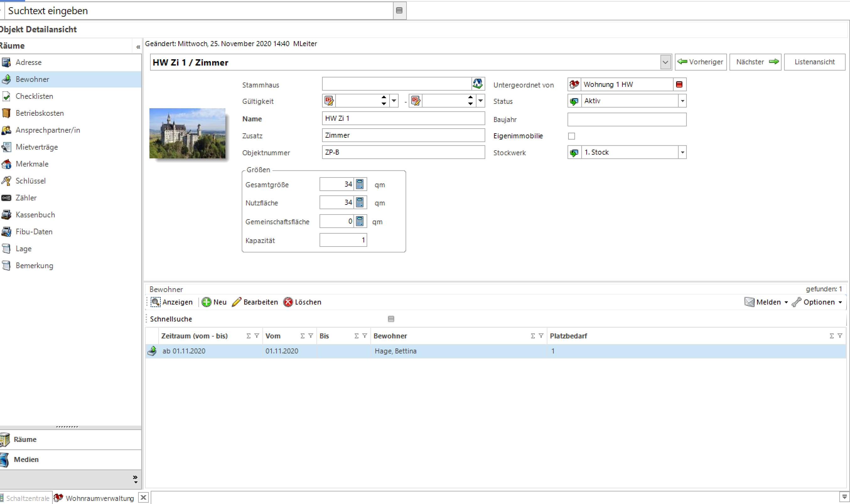Collapse the Räume sidebar panel
The width and height of the screenshot is (850, 504).
138,47
